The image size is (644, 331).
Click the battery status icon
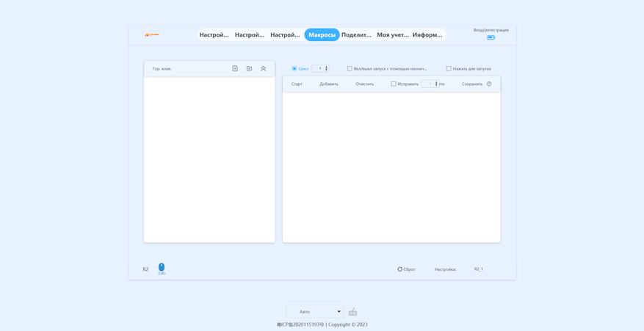click(x=491, y=37)
